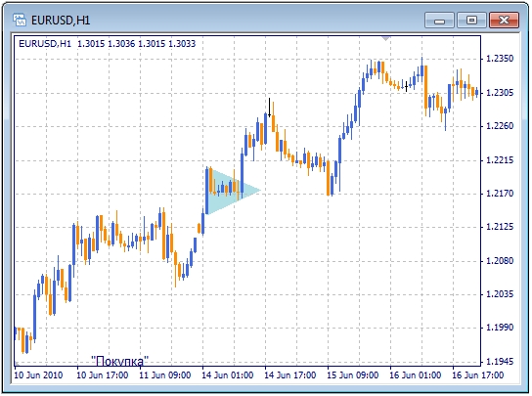Click the 10 Jun 2010 date label
Viewport: 532px width, 396px height.
[x=38, y=375]
